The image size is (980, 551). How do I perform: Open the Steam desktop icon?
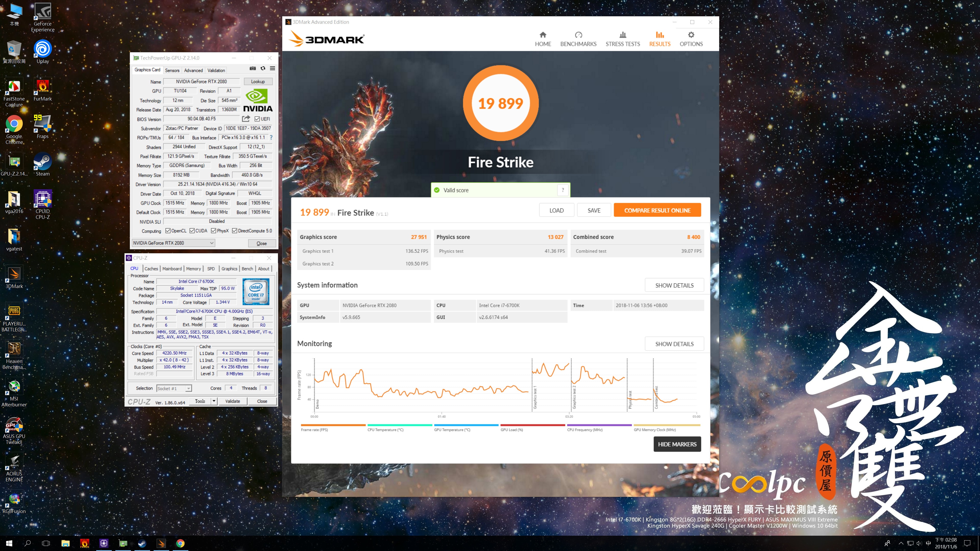click(43, 165)
